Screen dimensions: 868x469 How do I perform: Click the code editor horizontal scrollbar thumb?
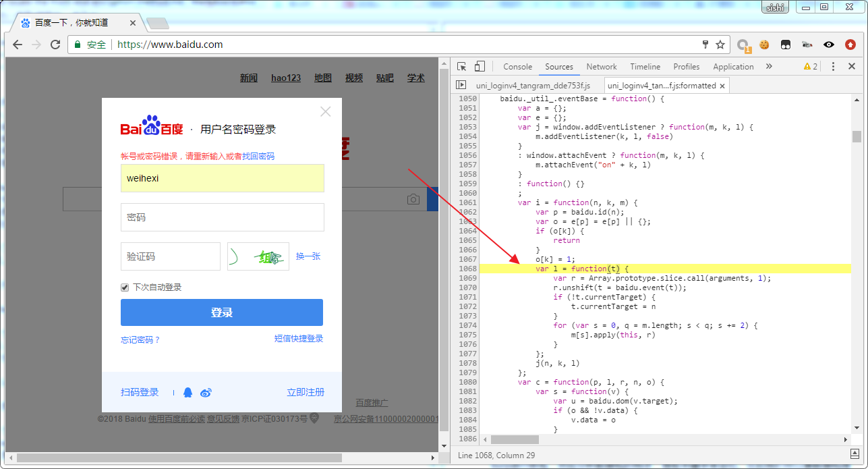coord(515,439)
